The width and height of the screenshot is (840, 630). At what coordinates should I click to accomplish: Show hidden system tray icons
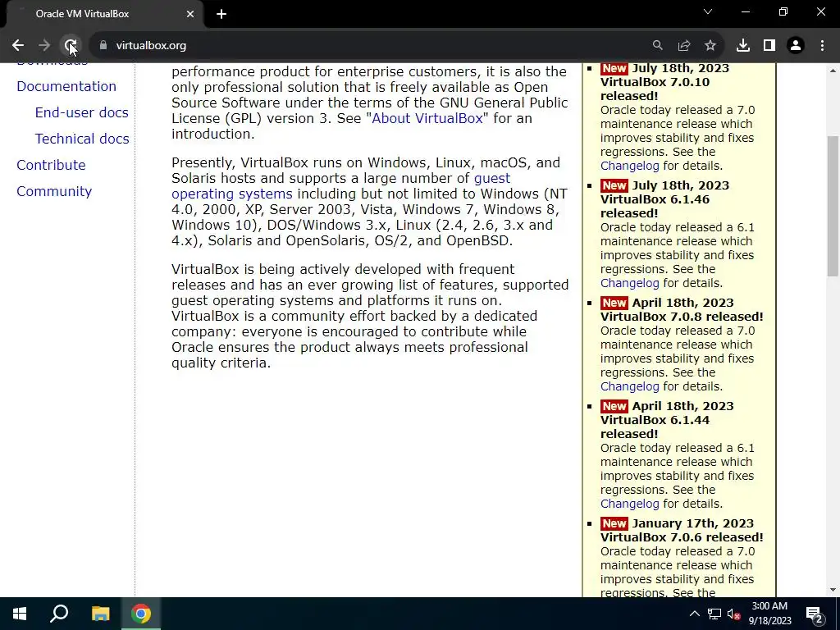click(x=694, y=614)
